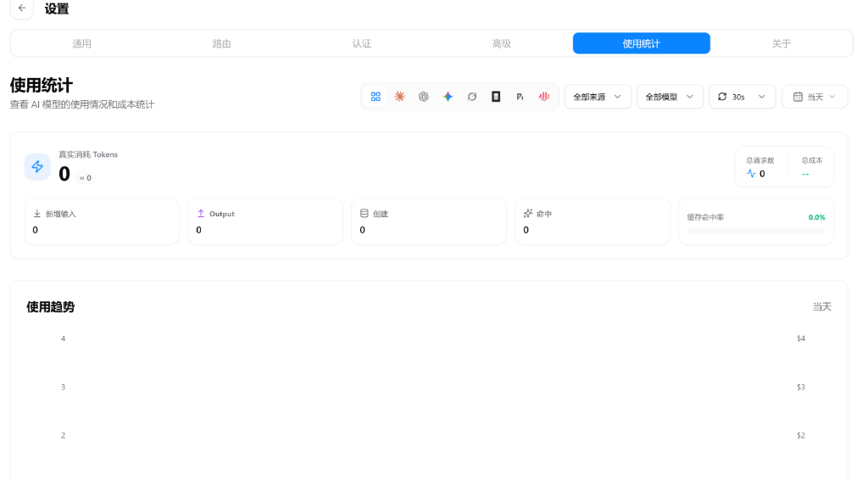Image resolution: width=868 pixels, height=486 pixels.
Task: Click the 当天 label in 使用趋势 panel
Action: pyautogui.click(x=822, y=307)
